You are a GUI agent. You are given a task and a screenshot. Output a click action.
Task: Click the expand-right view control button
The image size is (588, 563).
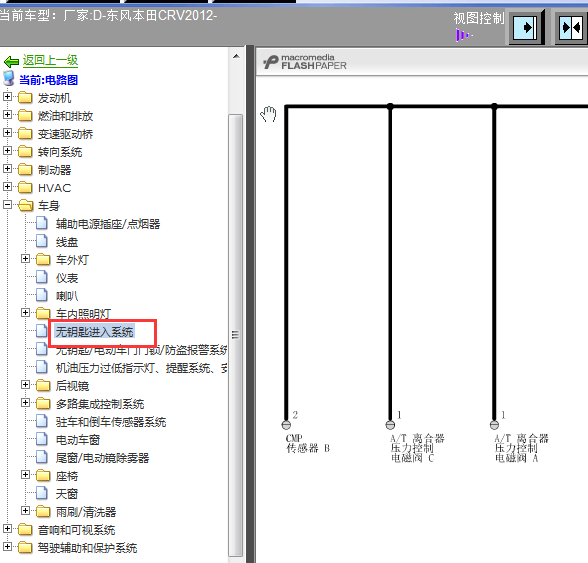pos(526,28)
